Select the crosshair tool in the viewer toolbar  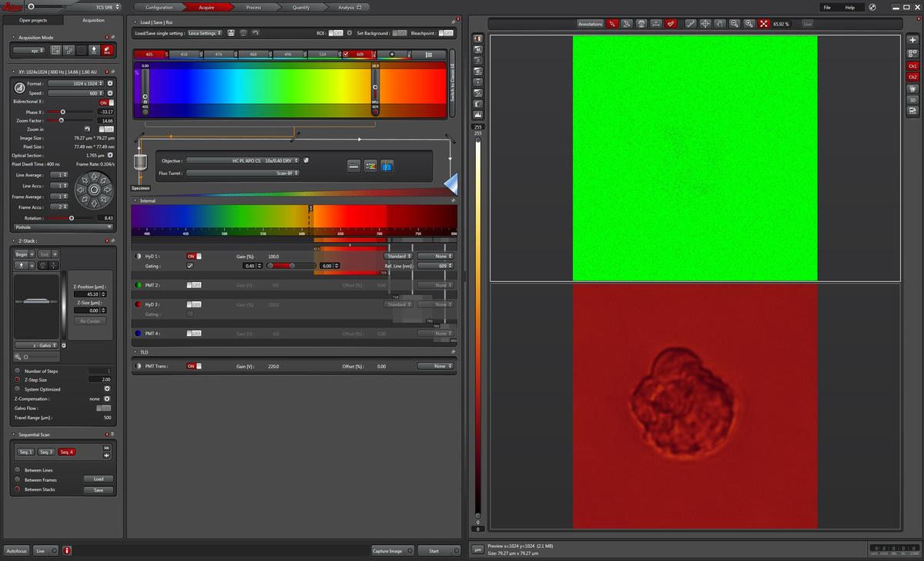(705, 24)
